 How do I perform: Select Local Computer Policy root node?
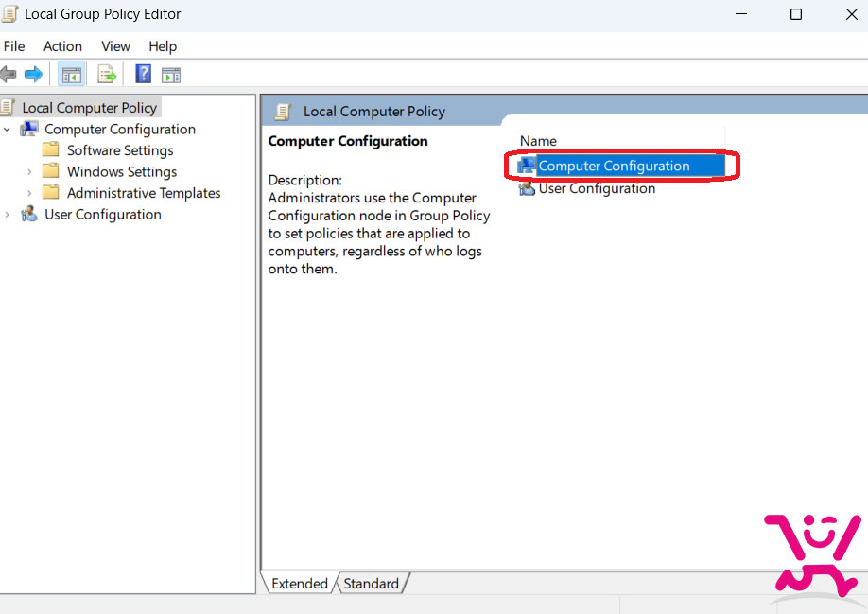coord(89,108)
